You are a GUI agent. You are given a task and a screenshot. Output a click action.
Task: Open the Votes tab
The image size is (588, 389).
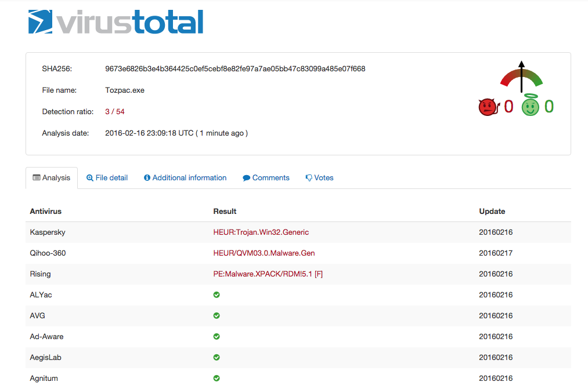pos(319,178)
